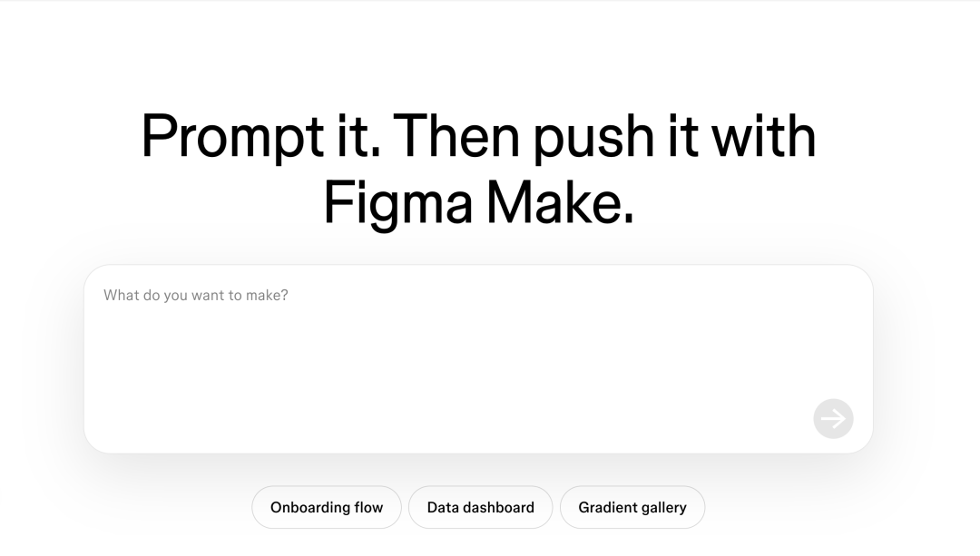Click the word "Prompt" in the headline

232,138
